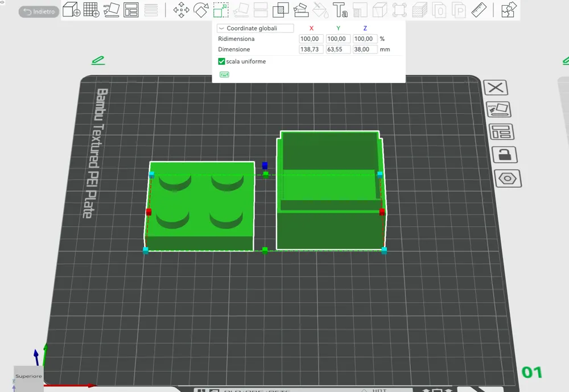Open the Measure ruler tool
The image size is (569, 392).
click(x=479, y=10)
